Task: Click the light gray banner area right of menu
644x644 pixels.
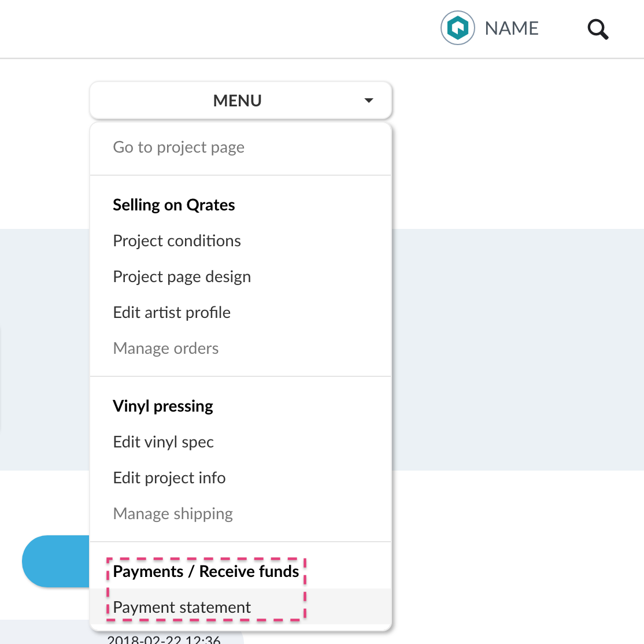Action: [x=518, y=350]
